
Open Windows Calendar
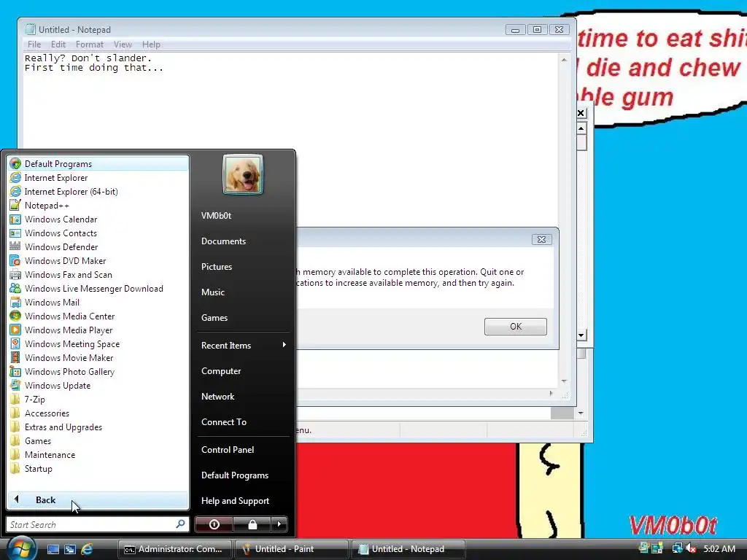[98, 219]
